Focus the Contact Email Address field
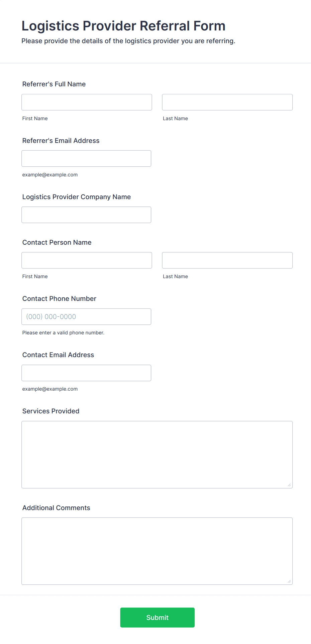This screenshot has width=311, height=644. pyautogui.click(x=86, y=373)
